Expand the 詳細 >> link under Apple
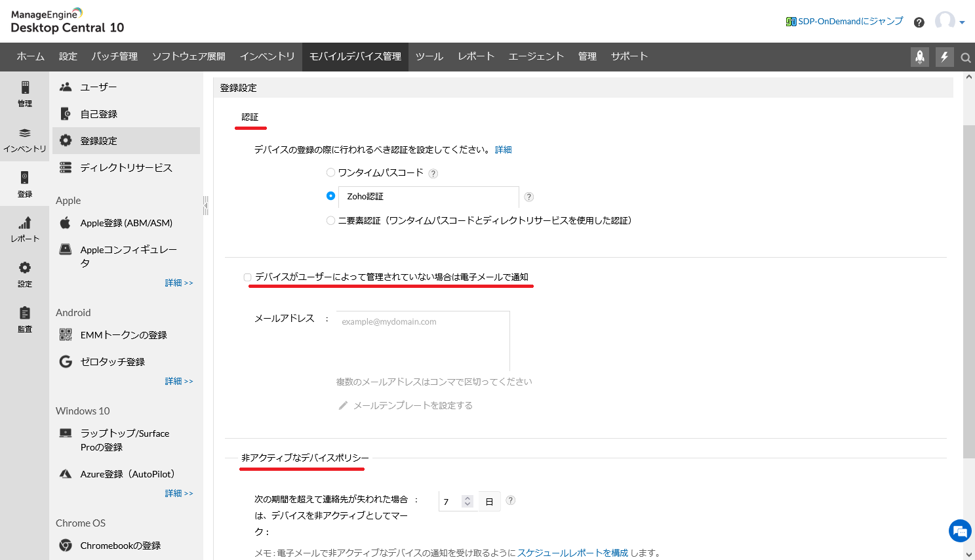The height and width of the screenshot is (560, 975). 179,283
